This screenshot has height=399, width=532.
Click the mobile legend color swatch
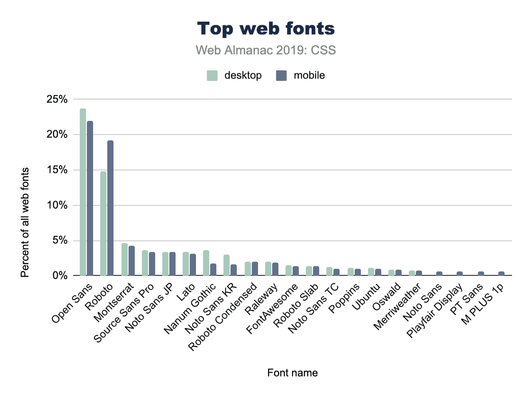coord(281,76)
